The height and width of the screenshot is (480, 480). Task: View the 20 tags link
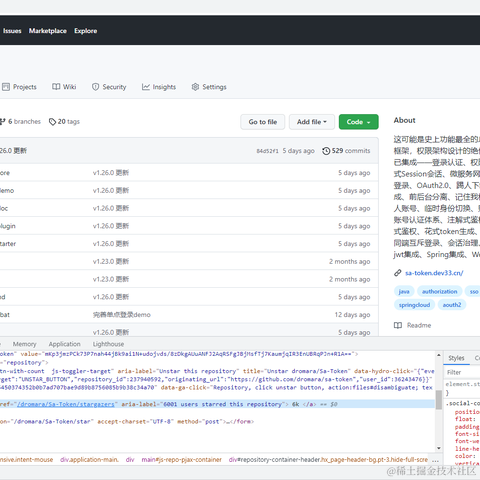coord(64,122)
